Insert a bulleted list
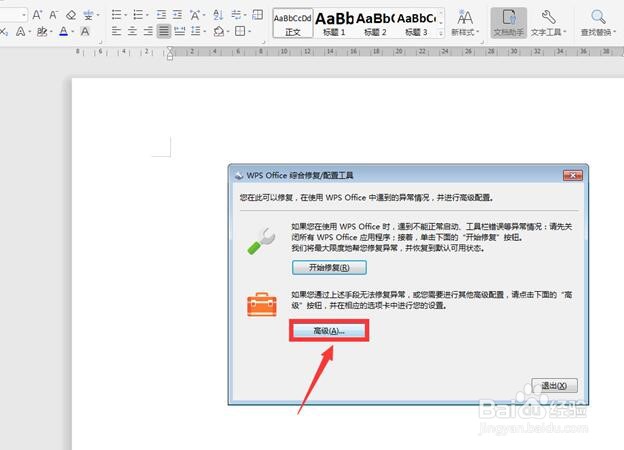Screen dimensions: 624x450 [x=117, y=15]
